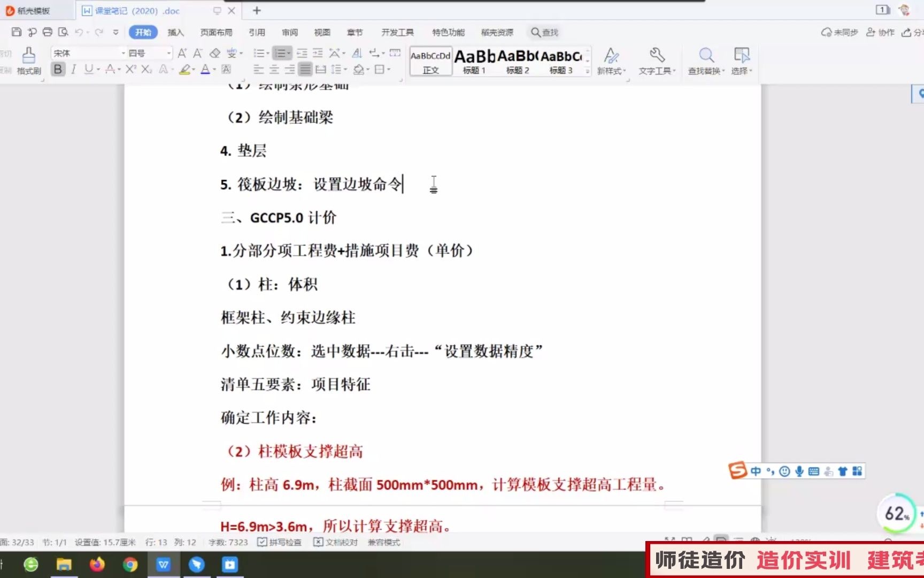Switch to the View (视图) tab
The image size is (924, 578).
(x=322, y=32)
